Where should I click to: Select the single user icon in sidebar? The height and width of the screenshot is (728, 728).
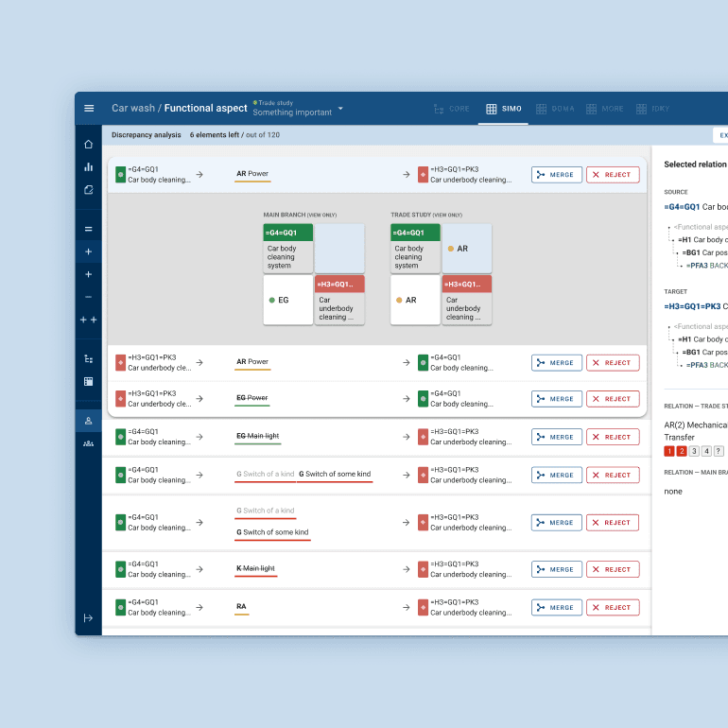point(88,421)
